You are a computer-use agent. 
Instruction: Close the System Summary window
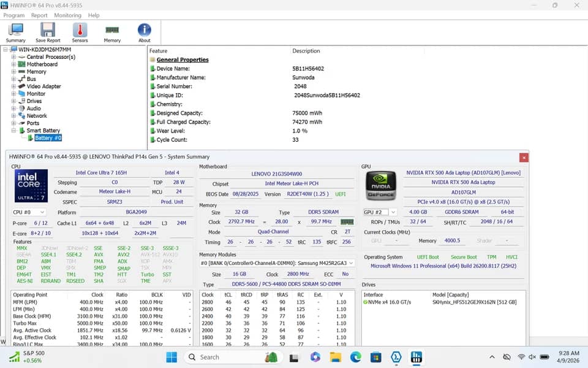coord(524,158)
